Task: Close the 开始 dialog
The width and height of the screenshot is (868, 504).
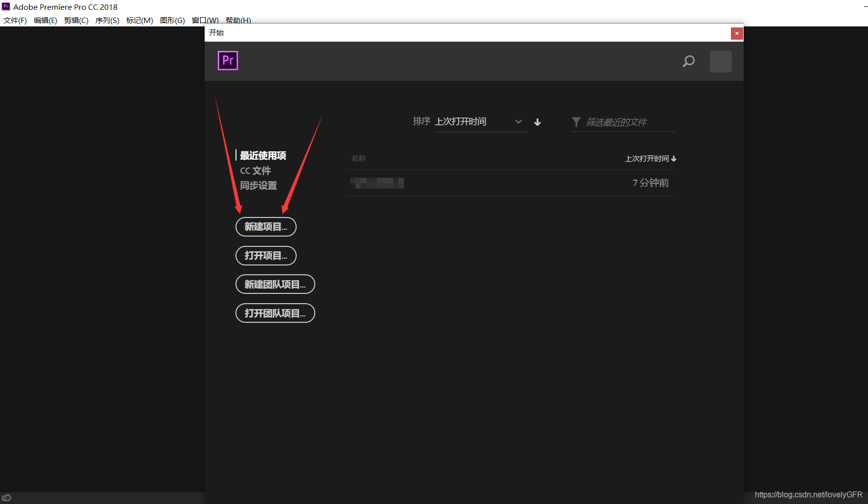Action: (x=737, y=33)
